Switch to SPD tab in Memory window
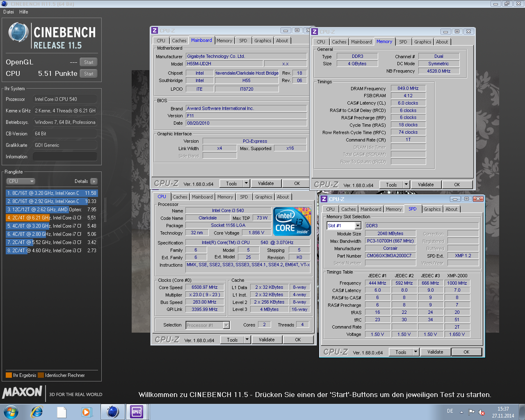Screen dimensions: 525x420 click(x=403, y=42)
